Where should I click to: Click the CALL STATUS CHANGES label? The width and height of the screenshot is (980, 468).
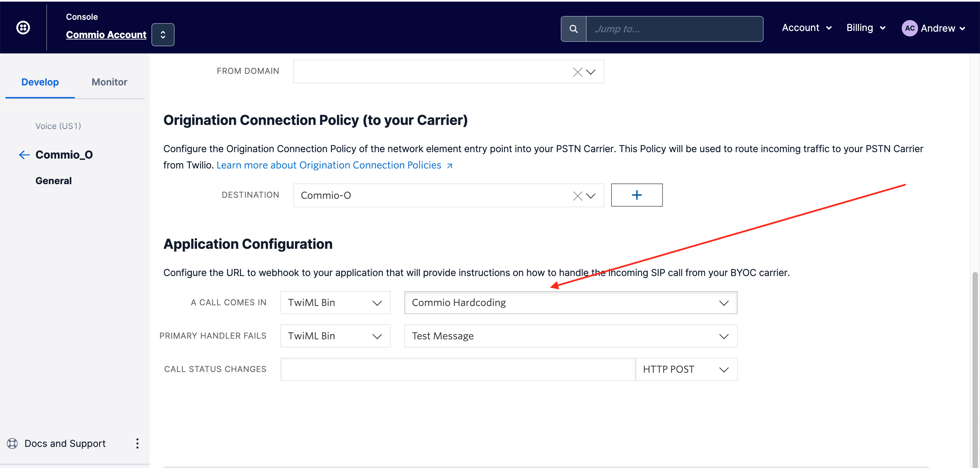click(215, 369)
